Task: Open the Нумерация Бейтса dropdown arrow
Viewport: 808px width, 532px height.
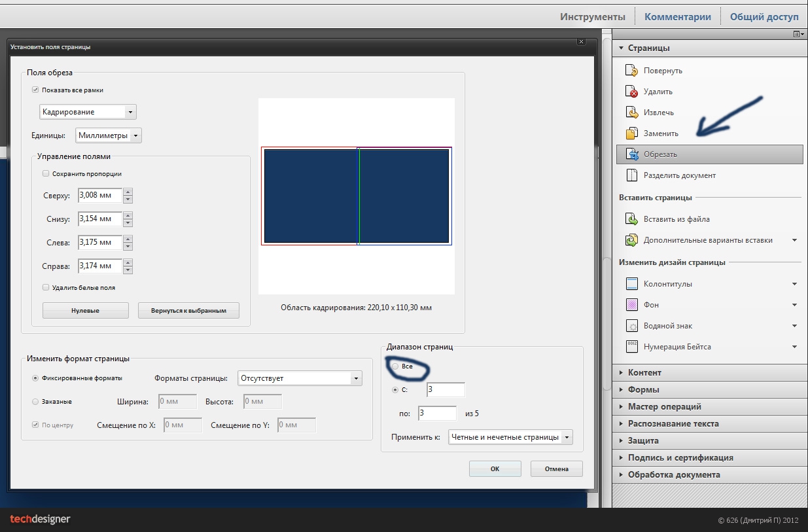Action: coord(794,347)
